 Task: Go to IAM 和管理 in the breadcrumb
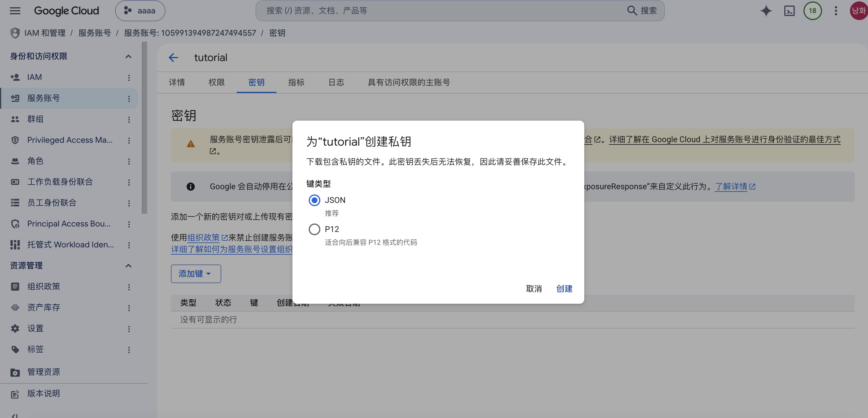click(x=45, y=33)
